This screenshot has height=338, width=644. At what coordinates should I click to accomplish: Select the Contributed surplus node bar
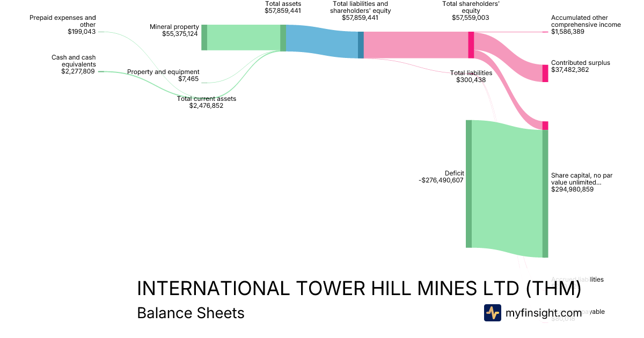[545, 73]
